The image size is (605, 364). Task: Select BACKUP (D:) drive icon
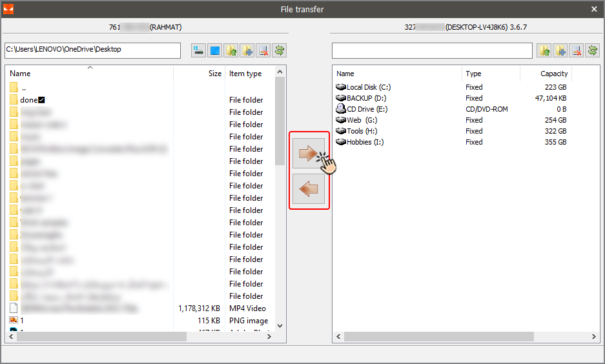click(x=341, y=98)
